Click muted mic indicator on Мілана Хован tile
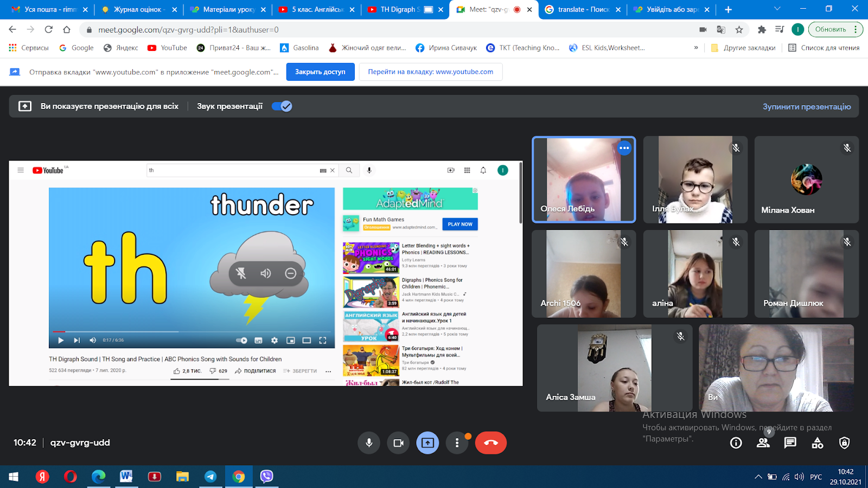Screen dimensions: 868x488 pos(847,148)
